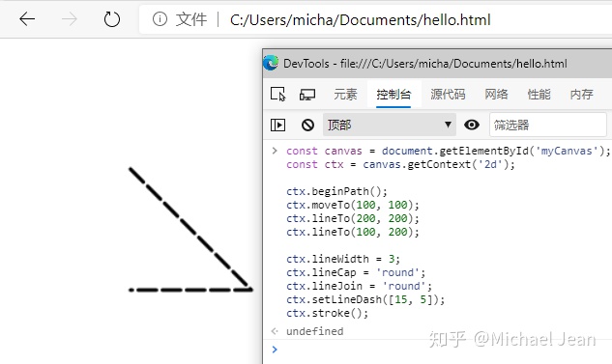
Task: View site information icon in address bar
Action: click(x=160, y=18)
